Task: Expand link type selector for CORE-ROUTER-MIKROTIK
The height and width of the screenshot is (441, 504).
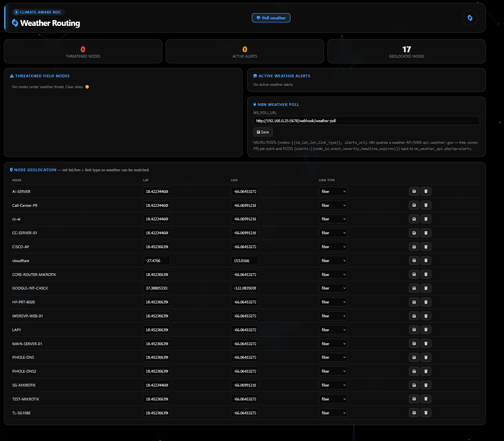Action: coord(333,274)
